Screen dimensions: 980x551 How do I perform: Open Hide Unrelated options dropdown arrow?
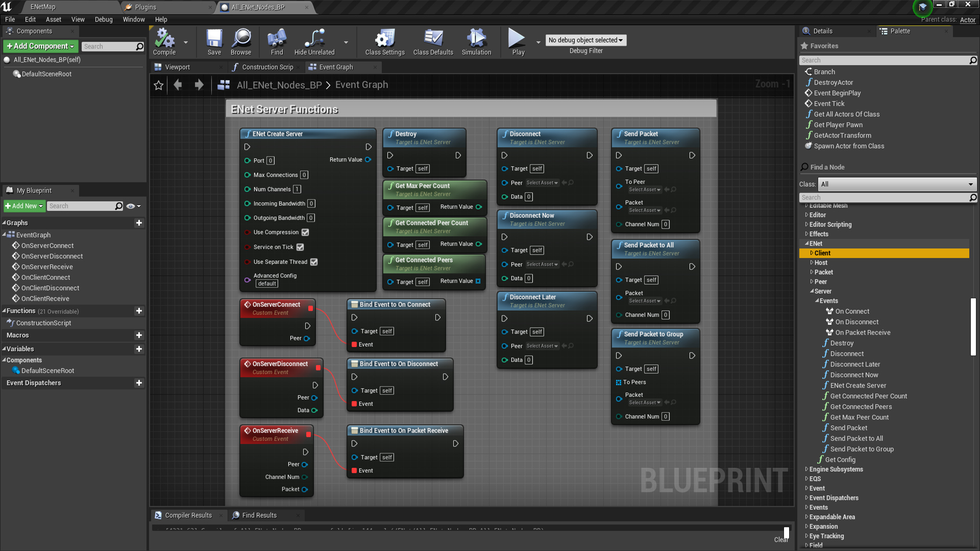[x=346, y=42]
